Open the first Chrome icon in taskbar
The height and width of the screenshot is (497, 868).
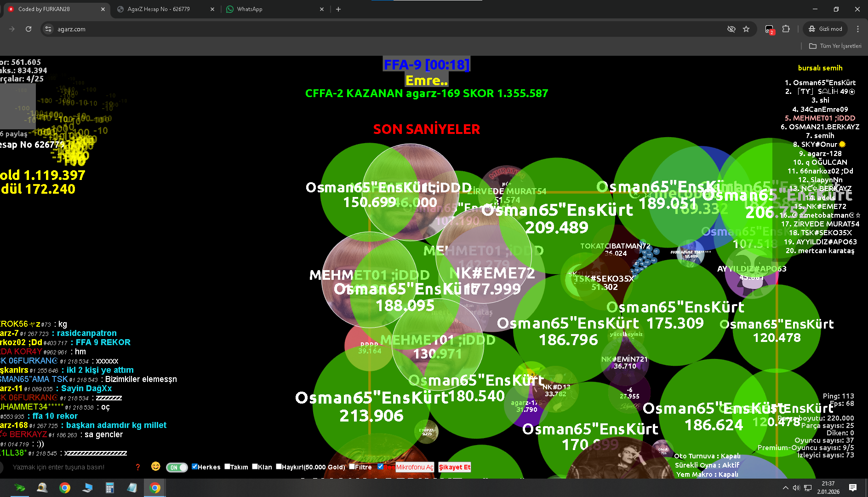pos(65,488)
